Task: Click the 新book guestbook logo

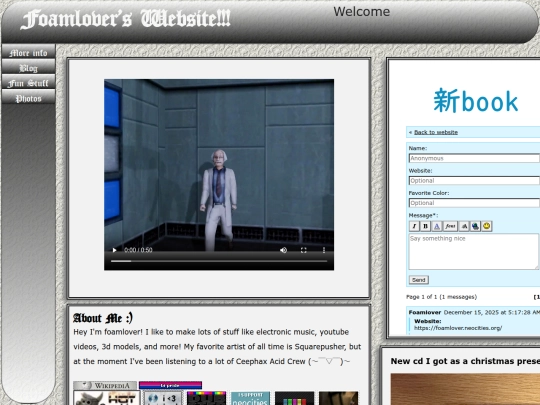Action: click(x=476, y=101)
